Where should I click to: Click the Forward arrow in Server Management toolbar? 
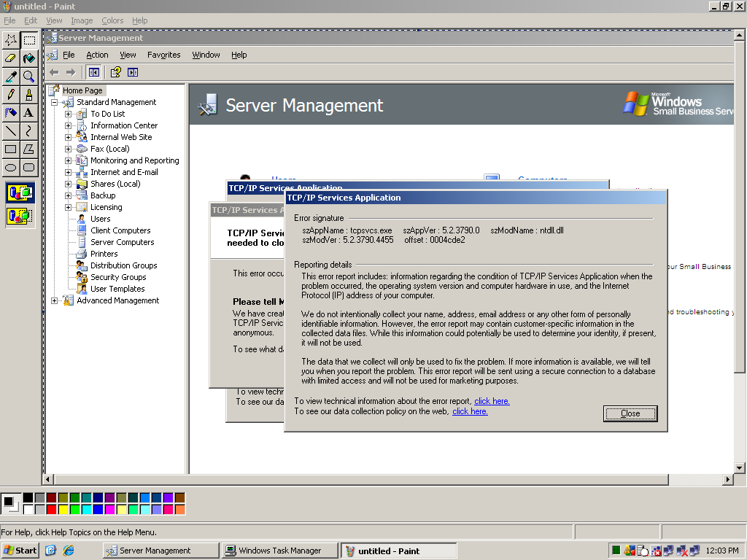coord(71,72)
